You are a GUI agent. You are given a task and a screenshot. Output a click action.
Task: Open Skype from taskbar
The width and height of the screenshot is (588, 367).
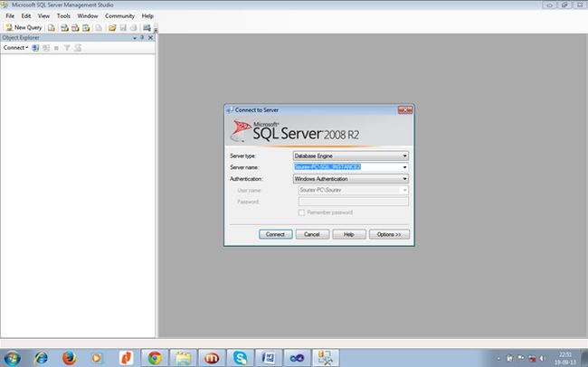tap(240, 358)
